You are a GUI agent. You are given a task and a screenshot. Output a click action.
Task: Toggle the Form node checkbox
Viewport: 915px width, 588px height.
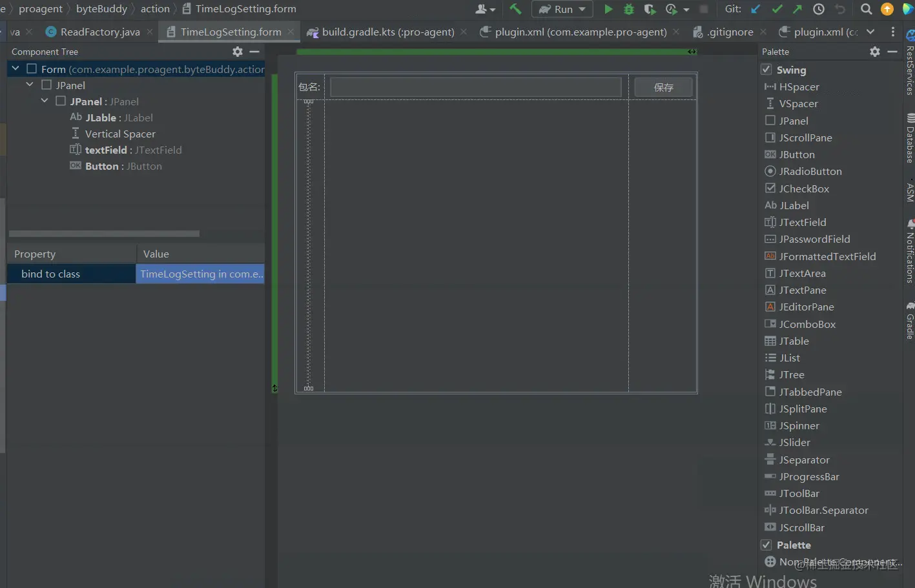pos(32,68)
